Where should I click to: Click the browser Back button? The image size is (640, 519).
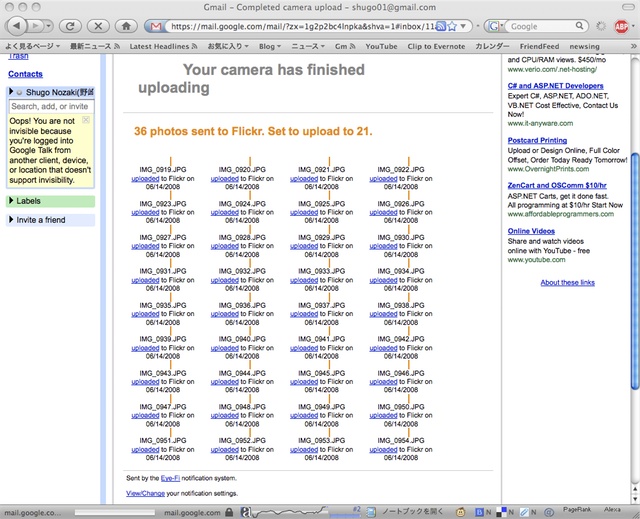pyautogui.click(x=17, y=25)
